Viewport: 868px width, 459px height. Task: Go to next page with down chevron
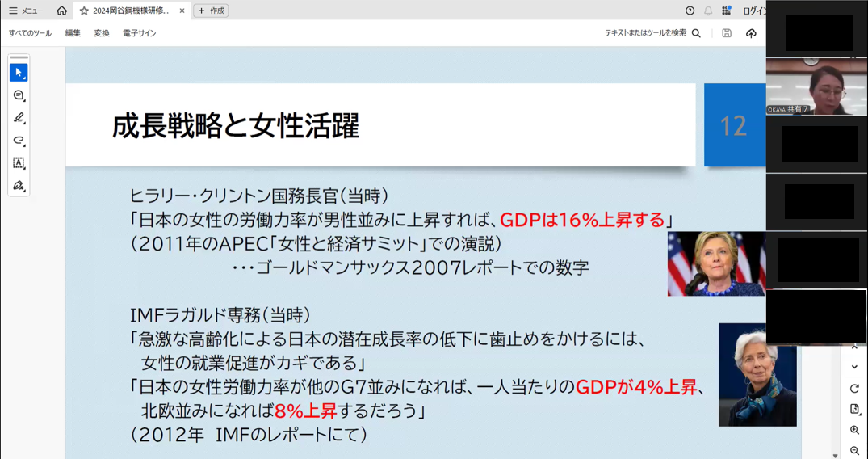[x=854, y=367]
